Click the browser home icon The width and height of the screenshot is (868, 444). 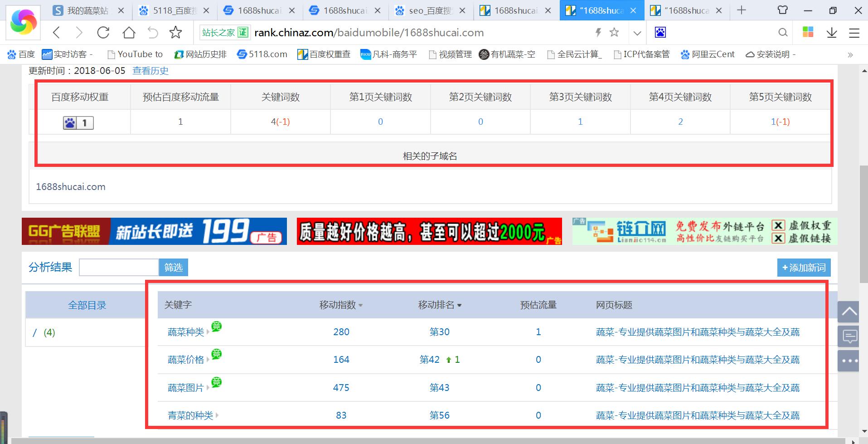pyautogui.click(x=128, y=32)
